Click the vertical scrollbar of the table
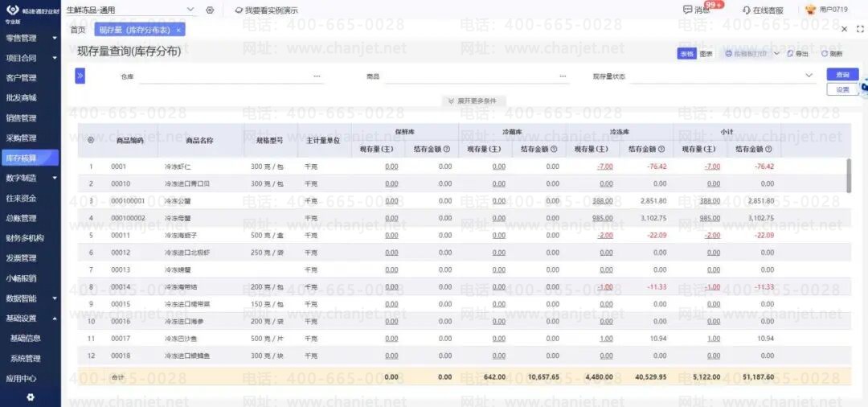868x407 pixels. click(850, 175)
